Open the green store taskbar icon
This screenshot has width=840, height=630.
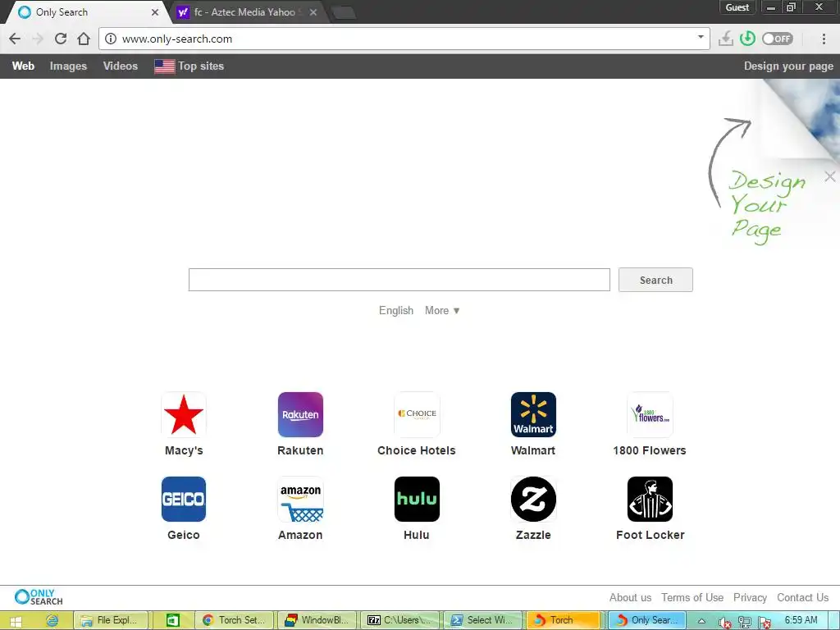click(172, 620)
